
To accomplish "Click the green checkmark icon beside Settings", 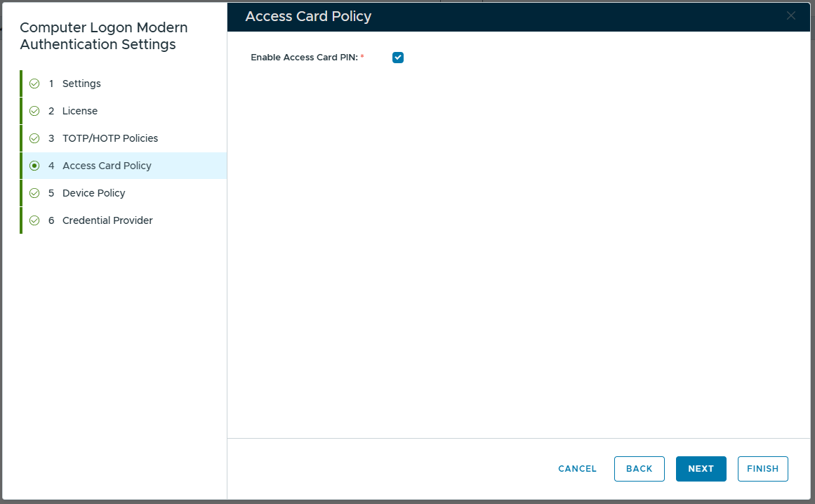I will (34, 84).
